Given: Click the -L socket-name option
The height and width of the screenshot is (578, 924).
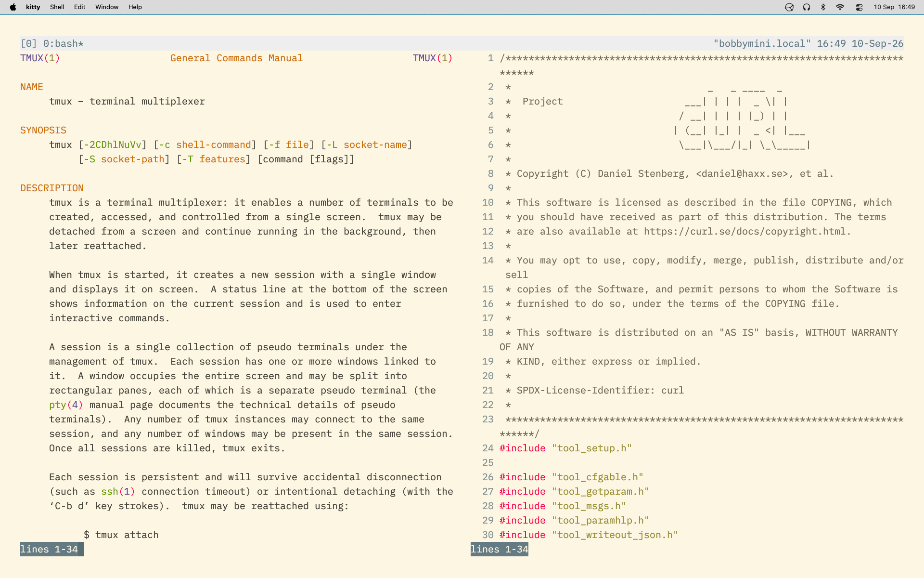Looking at the screenshot, I should pyautogui.click(x=367, y=145).
